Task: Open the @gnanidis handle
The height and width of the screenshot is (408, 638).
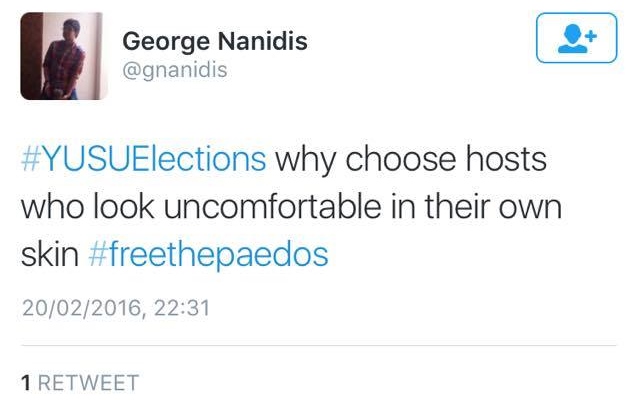Action: click(175, 70)
